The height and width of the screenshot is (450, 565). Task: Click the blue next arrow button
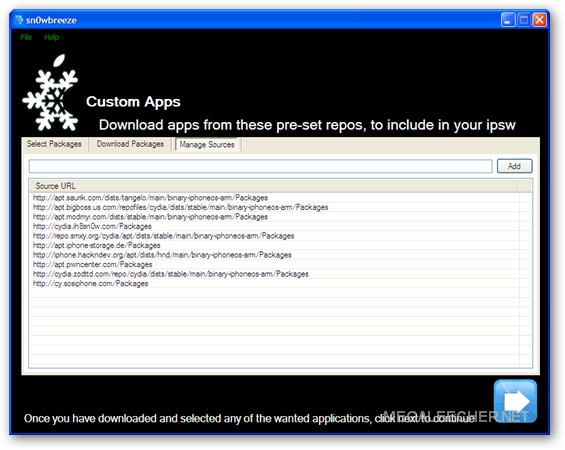515,401
